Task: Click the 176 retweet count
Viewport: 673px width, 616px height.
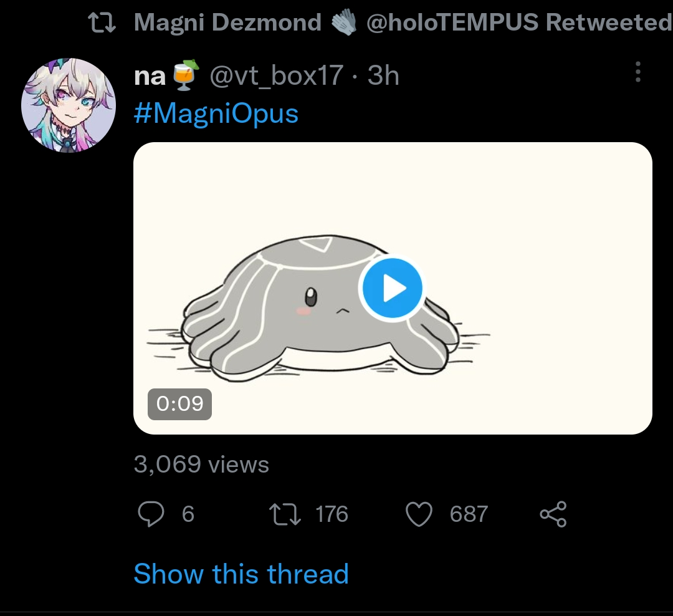Action: (332, 514)
